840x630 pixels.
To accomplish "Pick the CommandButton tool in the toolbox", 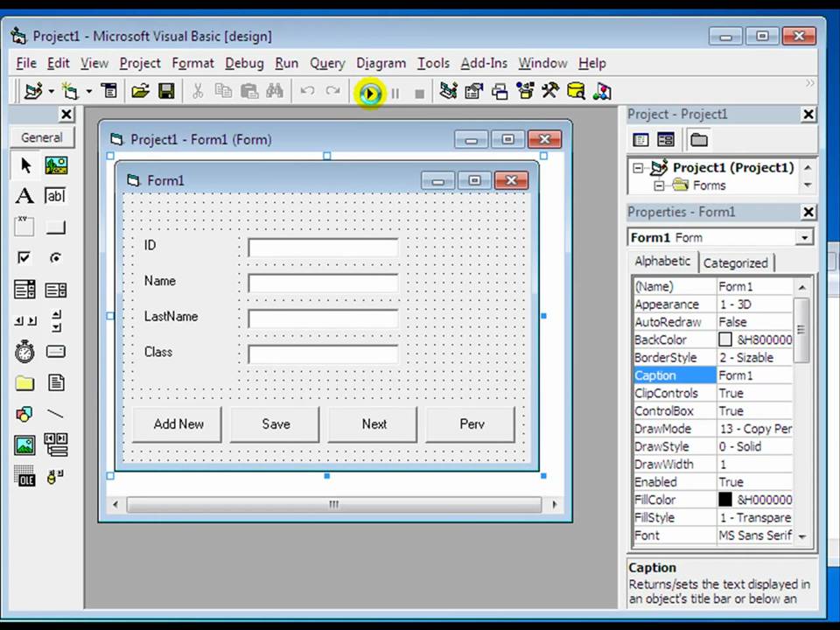I will tap(55, 227).
